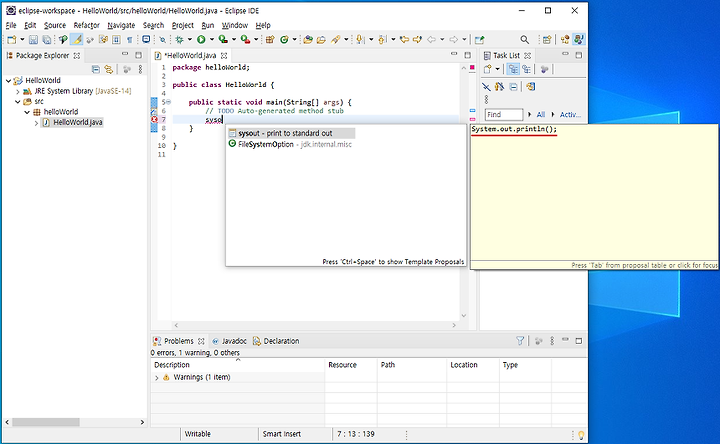This screenshot has height=444, width=720.
Task: Click the Open Type icon
Action: 308,40
